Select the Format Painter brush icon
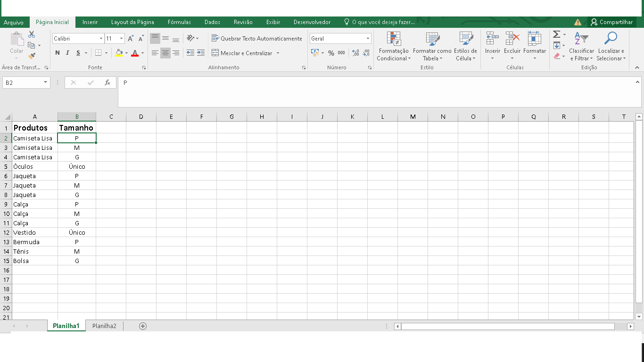The height and width of the screenshot is (362, 644). click(32, 56)
